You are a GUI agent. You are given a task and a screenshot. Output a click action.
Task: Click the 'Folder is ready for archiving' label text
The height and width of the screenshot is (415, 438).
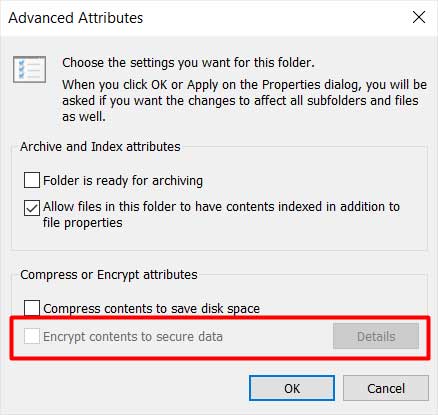[x=123, y=181]
